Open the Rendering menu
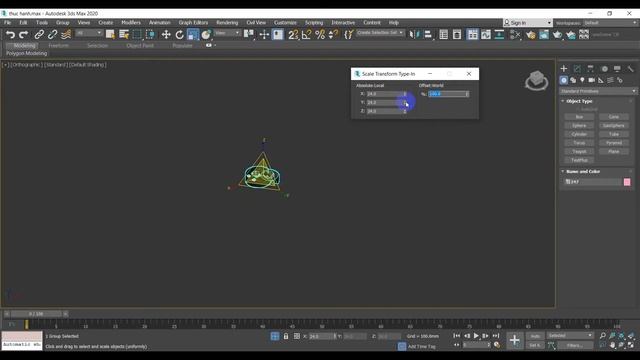This screenshot has width=640, height=360. [x=227, y=22]
